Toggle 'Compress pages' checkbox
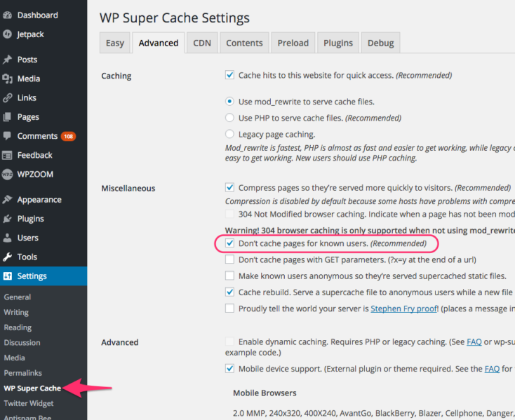 229,187
